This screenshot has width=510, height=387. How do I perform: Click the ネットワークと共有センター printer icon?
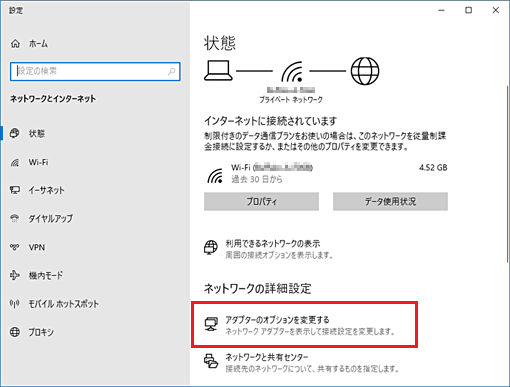pos(211,361)
